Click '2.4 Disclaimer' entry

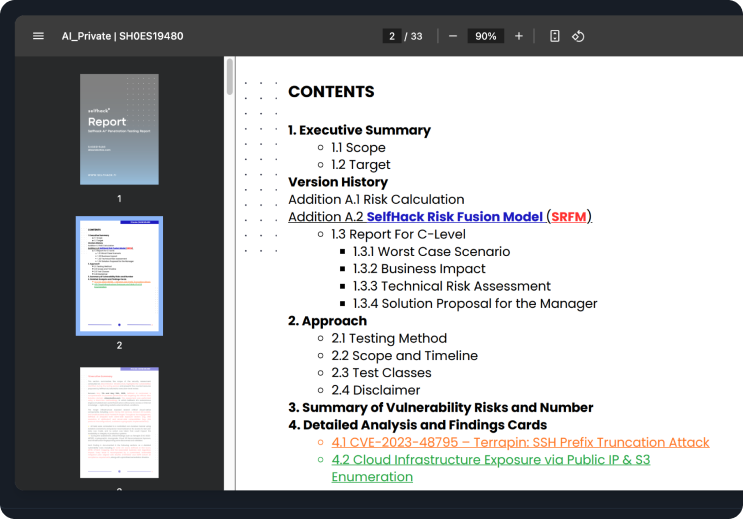[375, 390]
